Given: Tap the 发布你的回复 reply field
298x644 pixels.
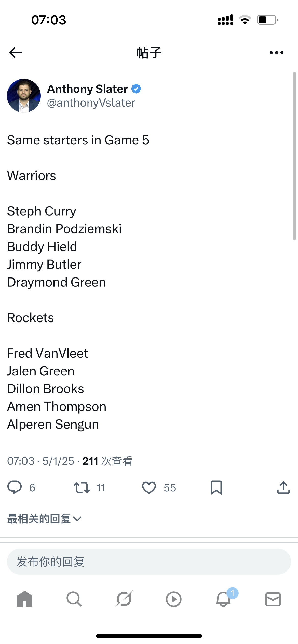Looking at the screenshot, I should pyautogui.click(x=149, y=562).
